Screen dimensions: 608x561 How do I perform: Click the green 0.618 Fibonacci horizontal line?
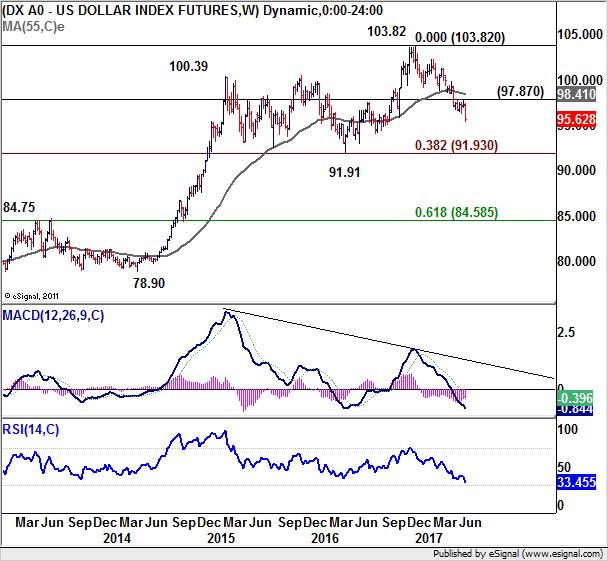tap(279, 221)
